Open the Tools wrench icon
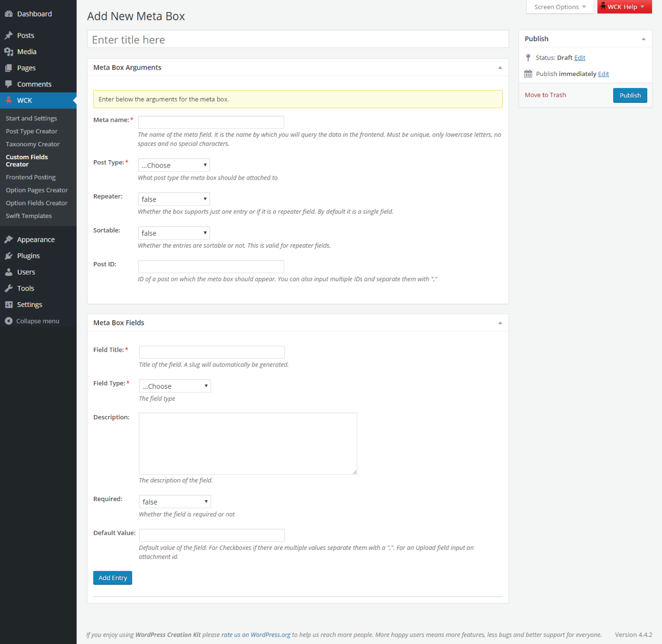This screenshot has height=644, width=662. (x=9, y=288)
